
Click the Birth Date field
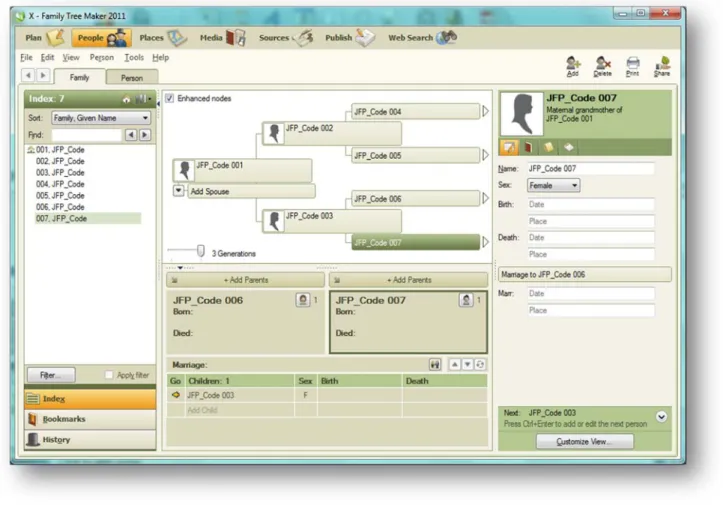591,204
